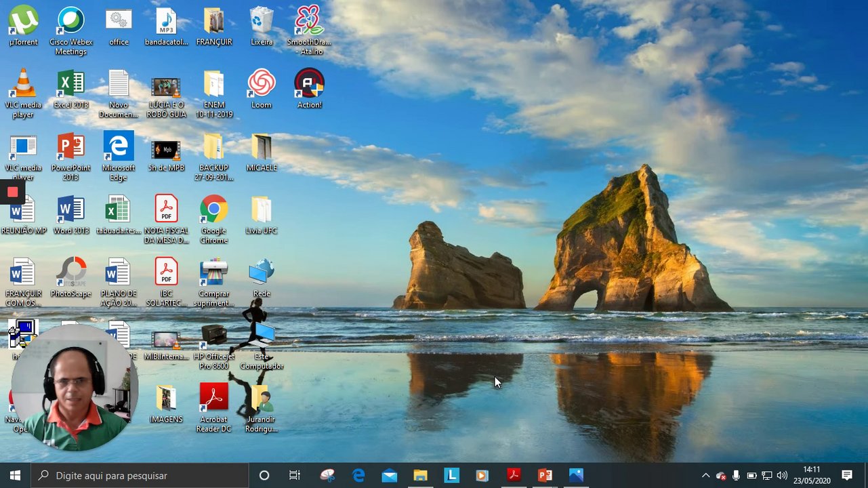The height and width of the screenshot is (488, 868).
Task: Launch the Loom desktop shortcut
Action: (262, 89)
